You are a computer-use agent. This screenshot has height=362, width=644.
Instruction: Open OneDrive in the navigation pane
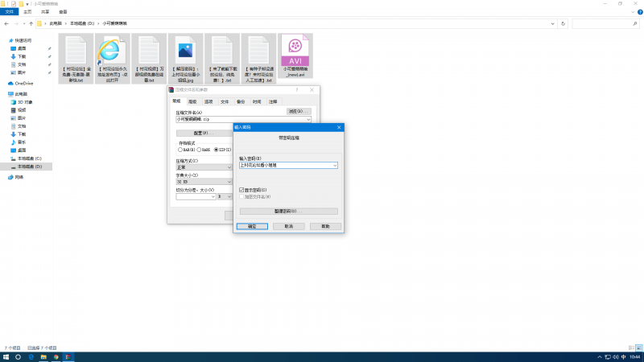pos(23,83)
